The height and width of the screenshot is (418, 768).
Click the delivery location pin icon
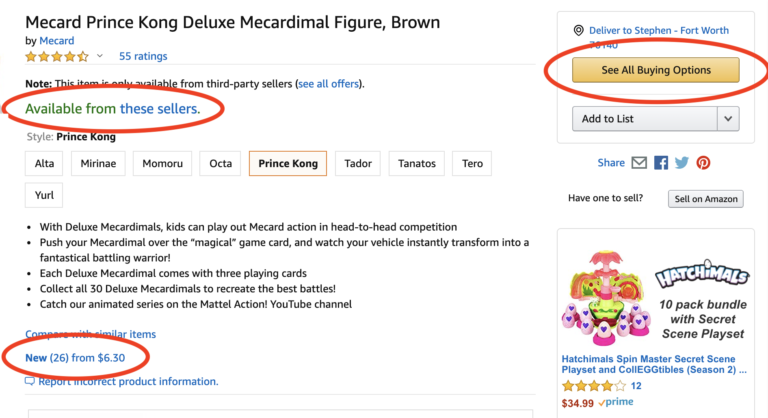click(578, 31)
